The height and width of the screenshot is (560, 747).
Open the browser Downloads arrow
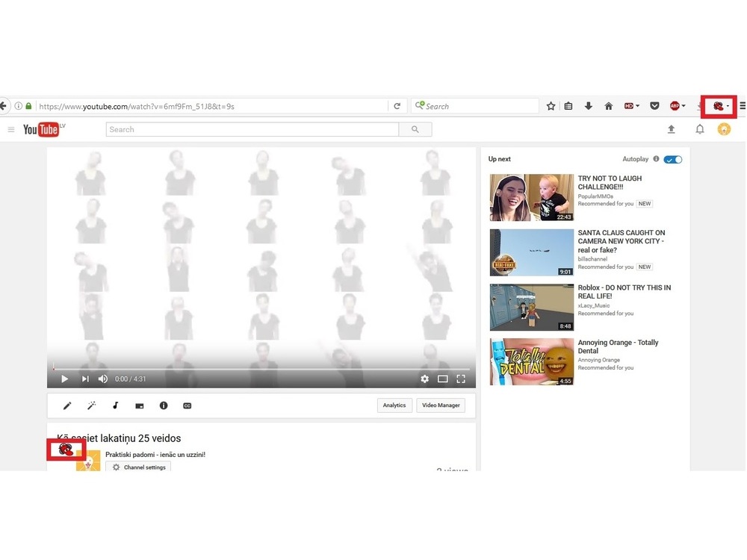(x=589, y=106)
